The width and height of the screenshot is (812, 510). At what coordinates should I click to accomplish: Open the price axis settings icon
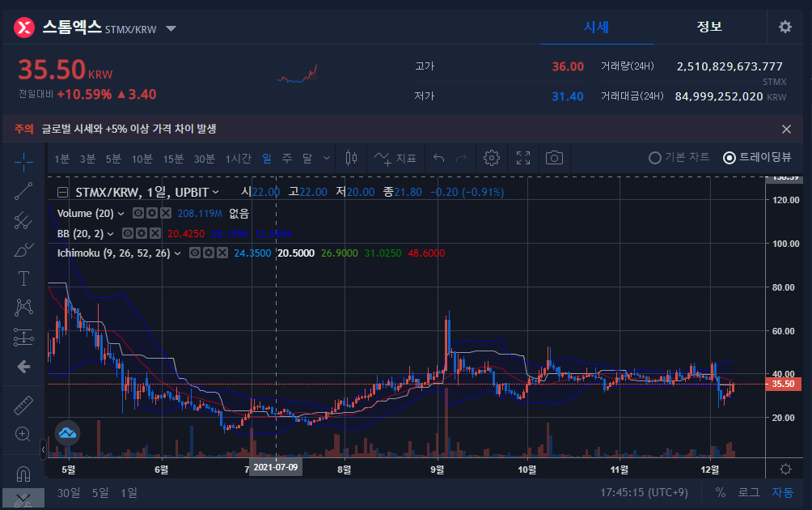coord(785,469)
